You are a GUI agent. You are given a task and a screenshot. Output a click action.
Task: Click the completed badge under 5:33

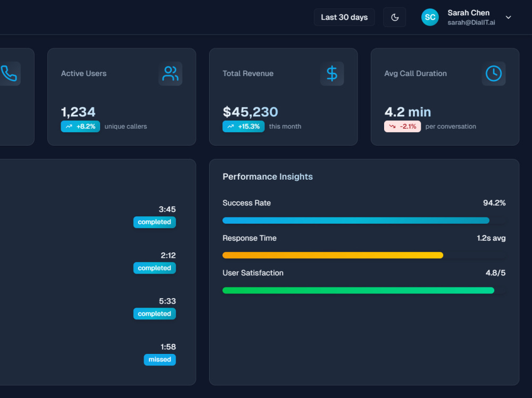click(x=154, y=314)
